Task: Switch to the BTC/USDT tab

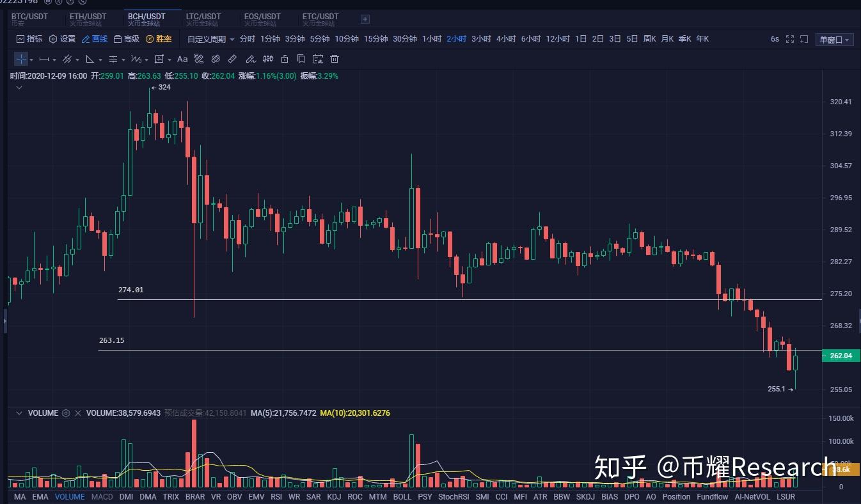Action: [29, 19]
